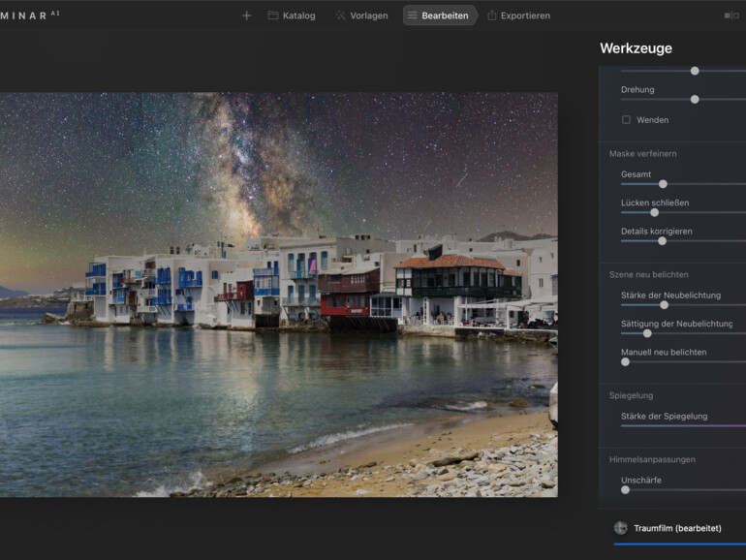Switch to the Vorlagen tab
The width and height of the screenshot is (746, 560).
coord(362,16)
